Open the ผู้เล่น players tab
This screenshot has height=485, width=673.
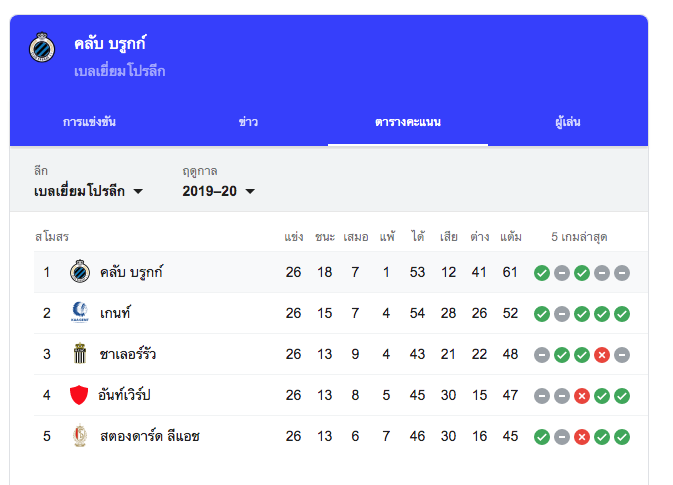click(x=567, y=122)
